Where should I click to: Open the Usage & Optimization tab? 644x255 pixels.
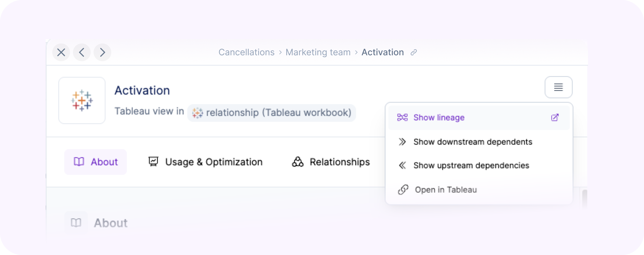pos(205,162)
